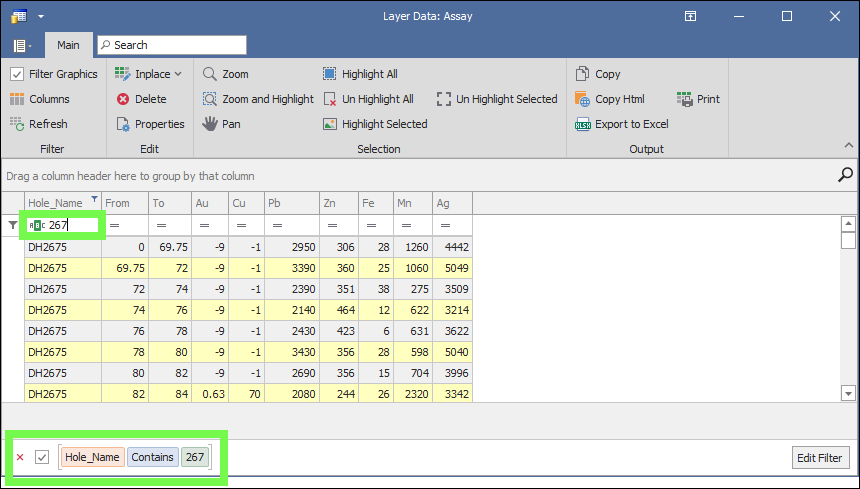Click the Edit Filter button

[820, 458]
